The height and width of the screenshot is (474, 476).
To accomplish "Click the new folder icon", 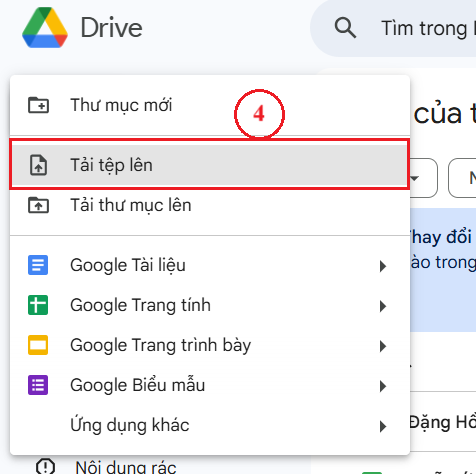I will pos(38,105).
